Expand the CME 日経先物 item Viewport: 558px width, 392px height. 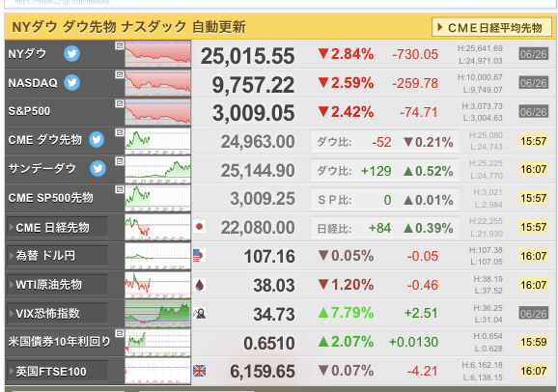(x=57, y=227)
